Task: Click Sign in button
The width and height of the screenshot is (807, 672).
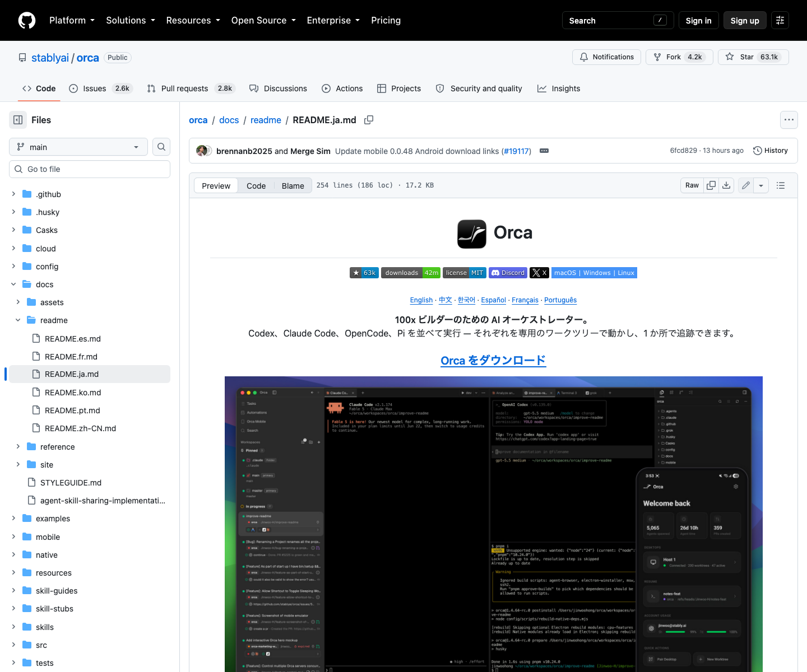Action: (698, 20)
